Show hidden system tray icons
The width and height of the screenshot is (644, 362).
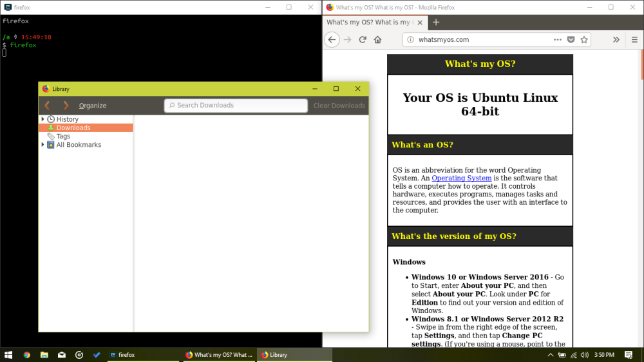(x=551, y=355)
